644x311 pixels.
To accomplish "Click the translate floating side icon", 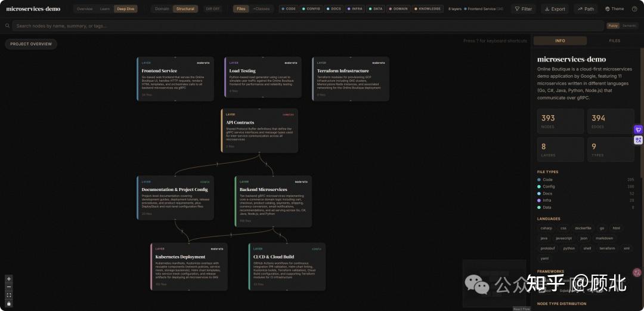I will (638, 140).
